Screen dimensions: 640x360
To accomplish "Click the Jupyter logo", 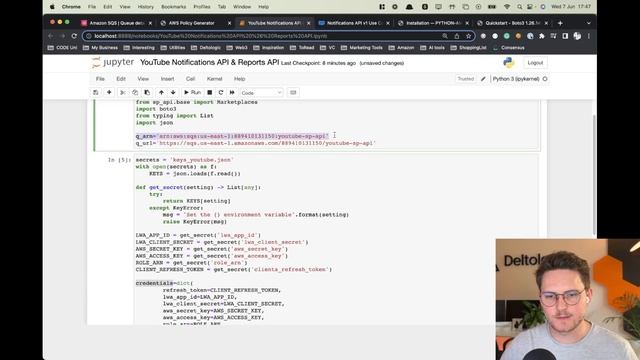I will 113,62.
